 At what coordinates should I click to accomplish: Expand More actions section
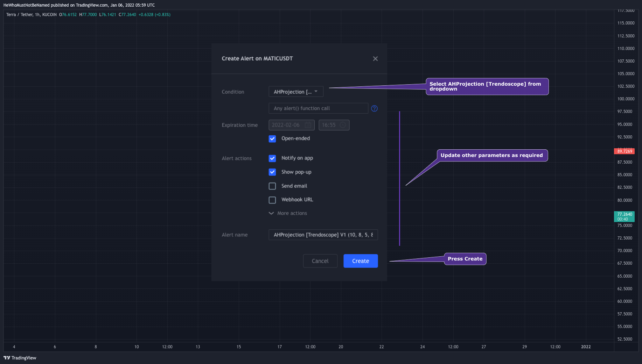(x=288, y=213)
